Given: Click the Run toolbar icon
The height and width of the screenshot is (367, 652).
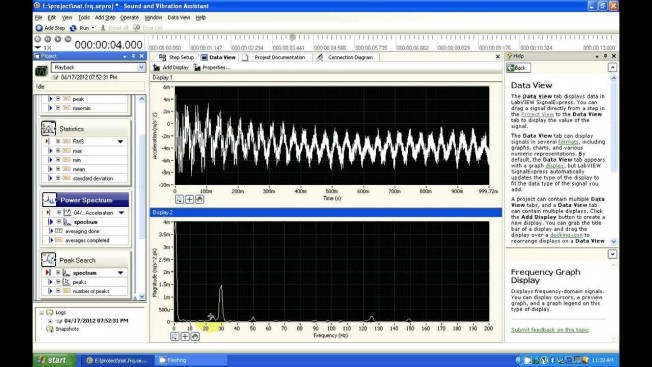Looking at the screenshot, I should pyautogui.click(x=73, y=28).
